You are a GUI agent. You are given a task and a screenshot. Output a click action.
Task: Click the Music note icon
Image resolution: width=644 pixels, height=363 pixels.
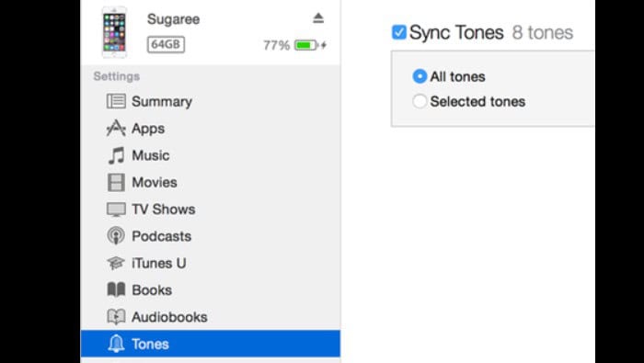116,155
